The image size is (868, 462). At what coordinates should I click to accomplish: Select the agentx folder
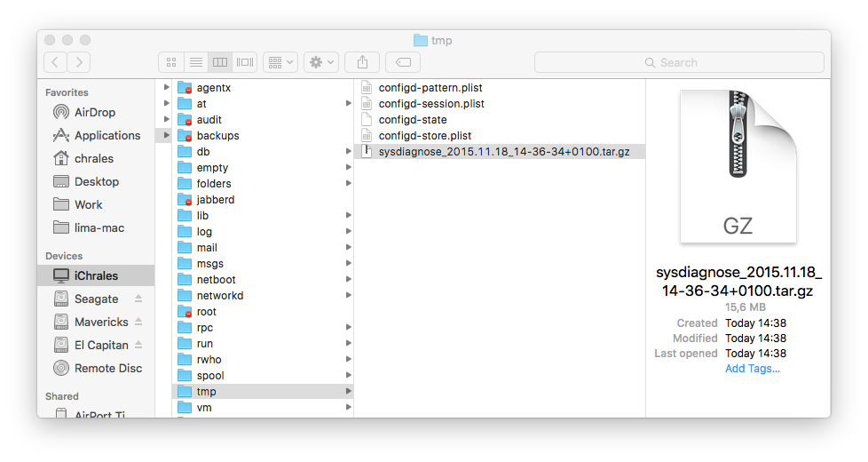263,88
